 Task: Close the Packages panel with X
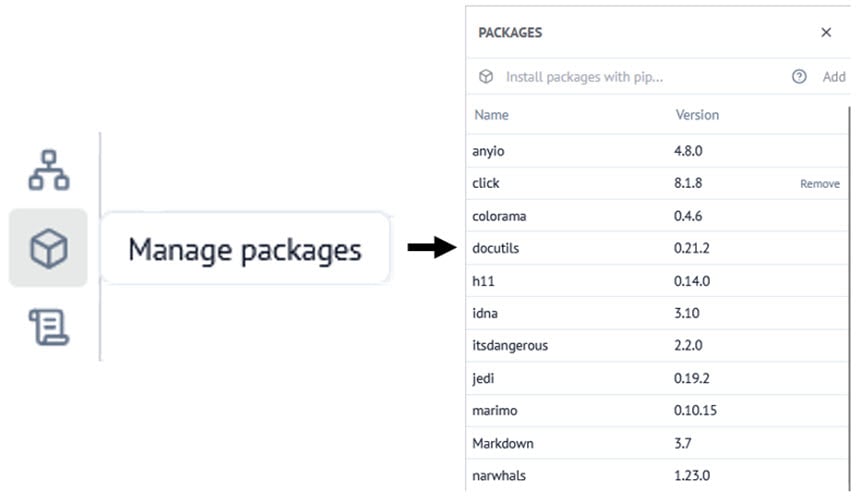pos(826,32)
